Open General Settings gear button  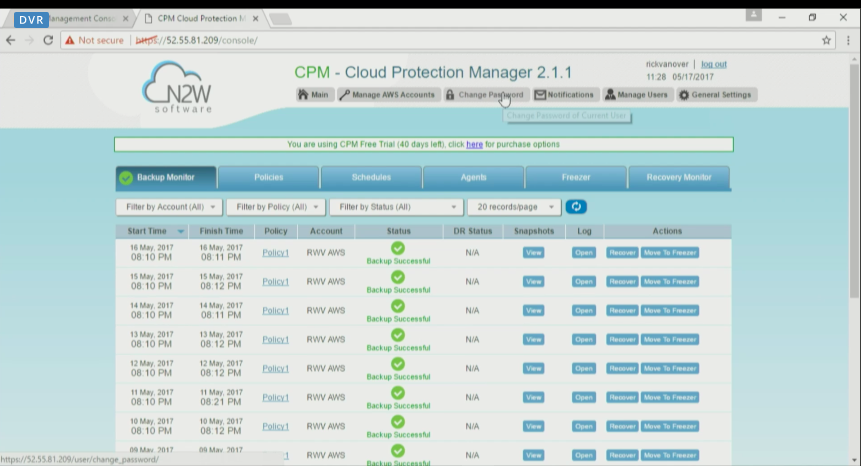click(x=716, y=95)
